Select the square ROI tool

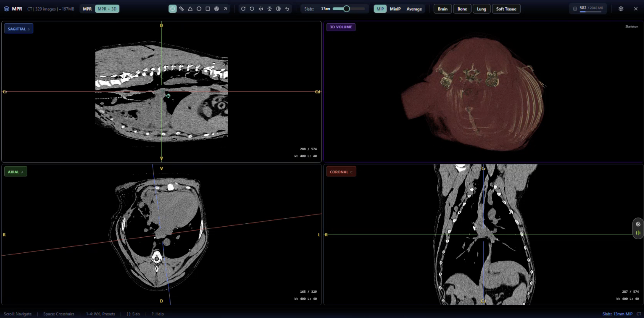click(208, 9)
